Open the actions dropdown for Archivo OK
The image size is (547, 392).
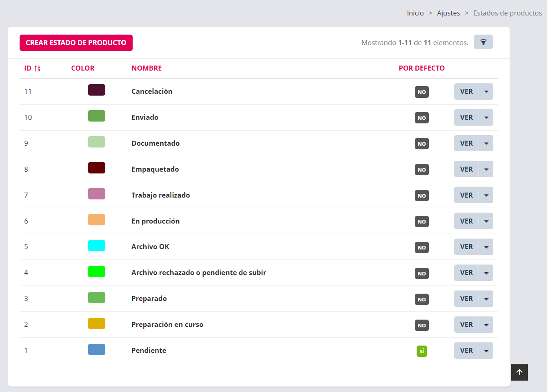tap(486, 247)
